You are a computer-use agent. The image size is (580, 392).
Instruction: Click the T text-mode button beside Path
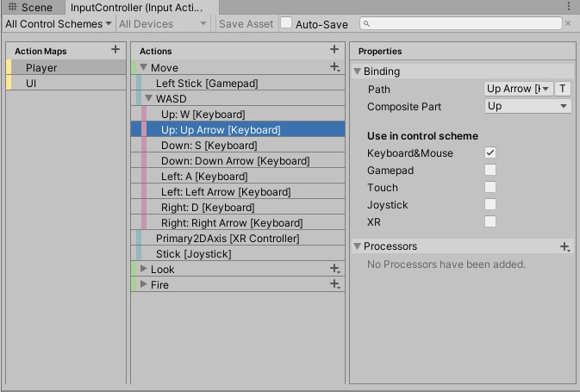562,89
